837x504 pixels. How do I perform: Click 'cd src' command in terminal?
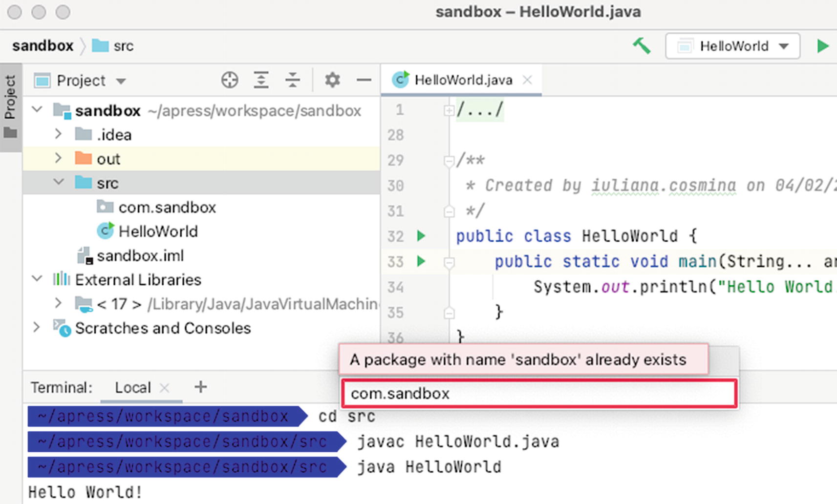pos(347,416)
